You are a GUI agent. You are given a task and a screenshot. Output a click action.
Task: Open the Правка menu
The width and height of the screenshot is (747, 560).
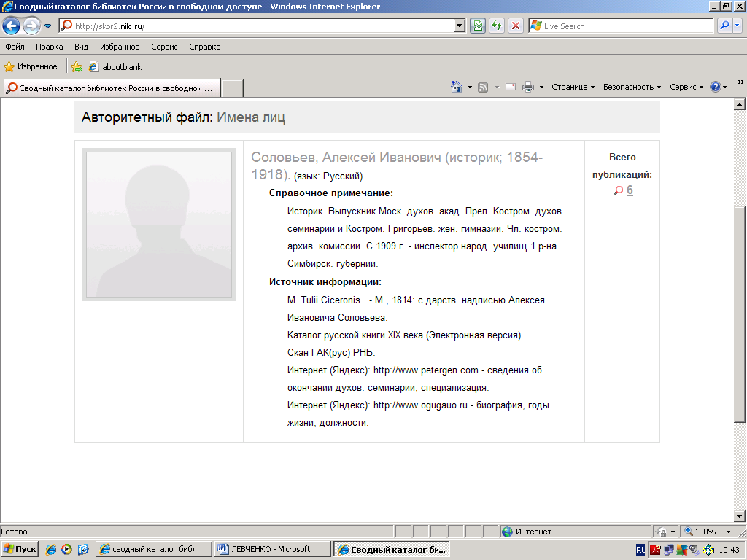(49, 47)
